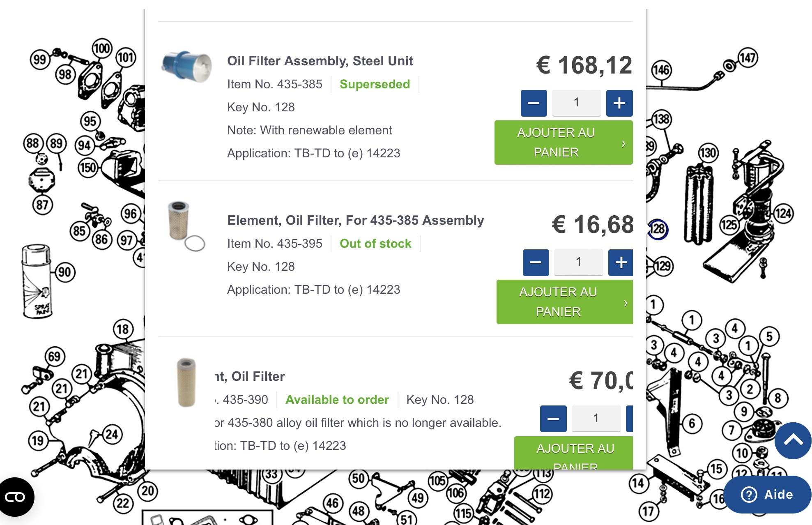The height and width of the screenshot is (525, 812).
Task: Click the quantity field for item 435-385
Action: [x=576, y=103]
